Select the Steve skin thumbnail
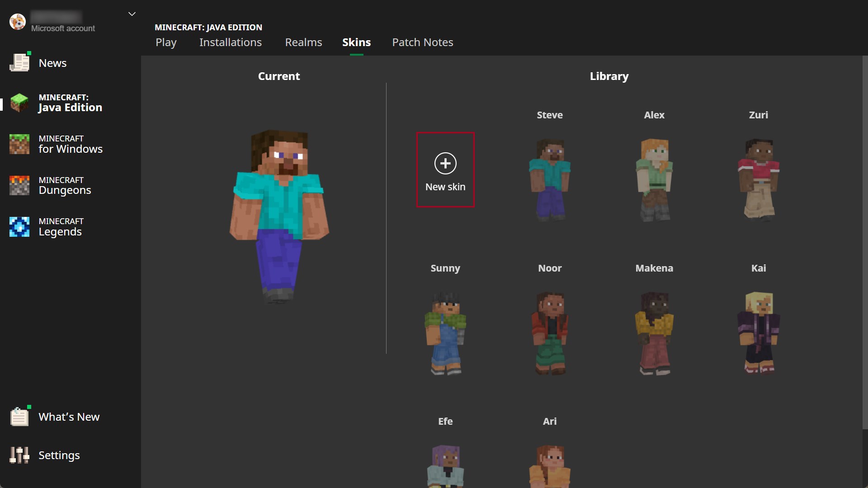Screen dimensions: 868x488 pyautogui.click(x=550, y=180)
